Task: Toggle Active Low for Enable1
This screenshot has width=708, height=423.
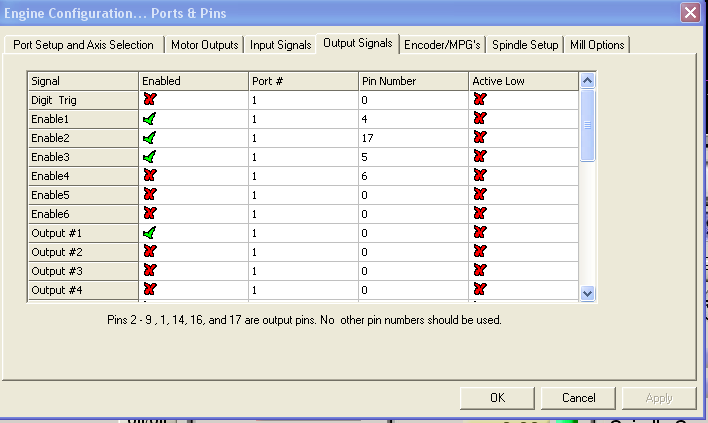Action: (480, 118)
